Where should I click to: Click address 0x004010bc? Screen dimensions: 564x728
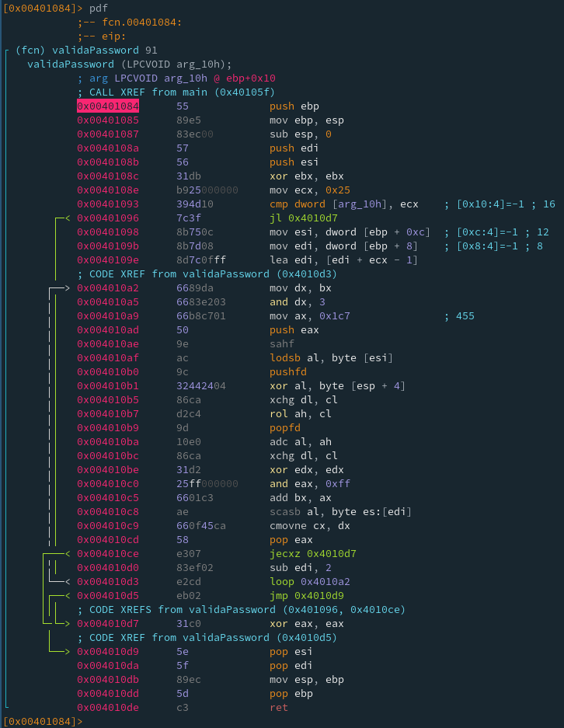click(x=108, y=456)
